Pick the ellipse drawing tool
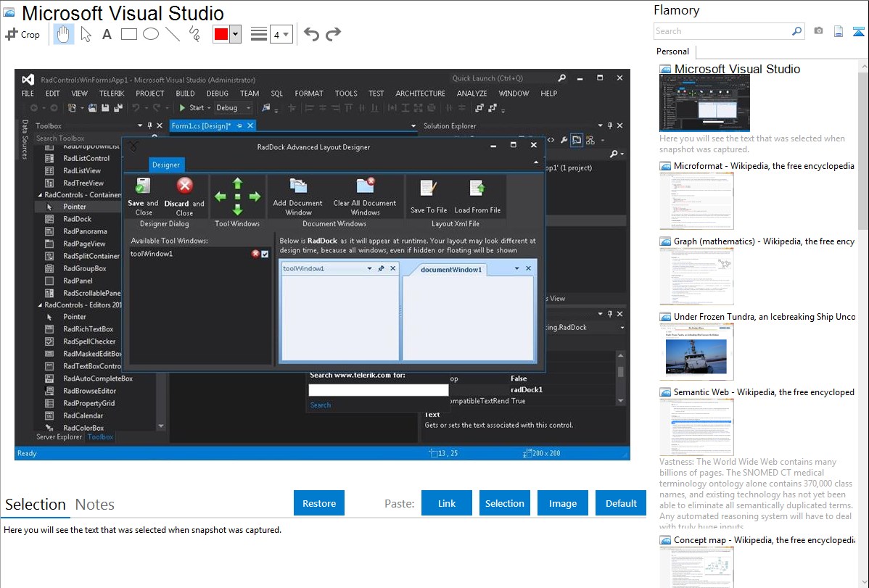Image resolution: width=869 pixels, height=588 pixels. [x=151, y=34]
